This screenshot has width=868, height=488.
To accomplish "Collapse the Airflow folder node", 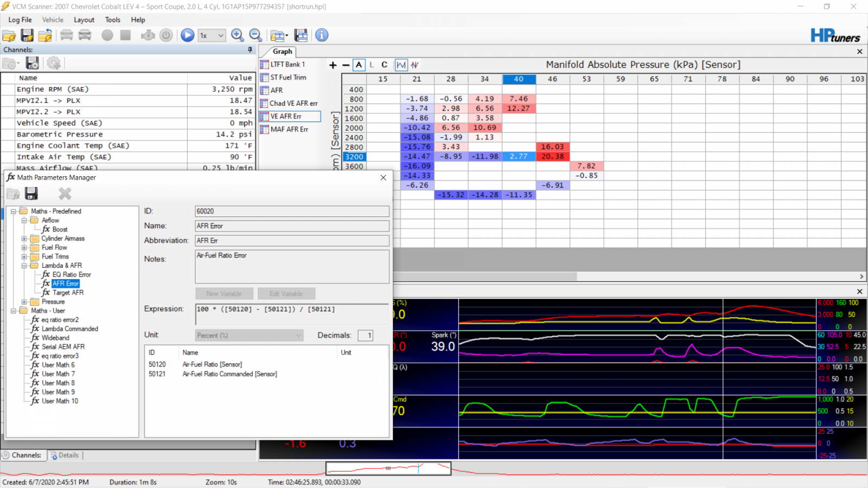I will 24,221.
